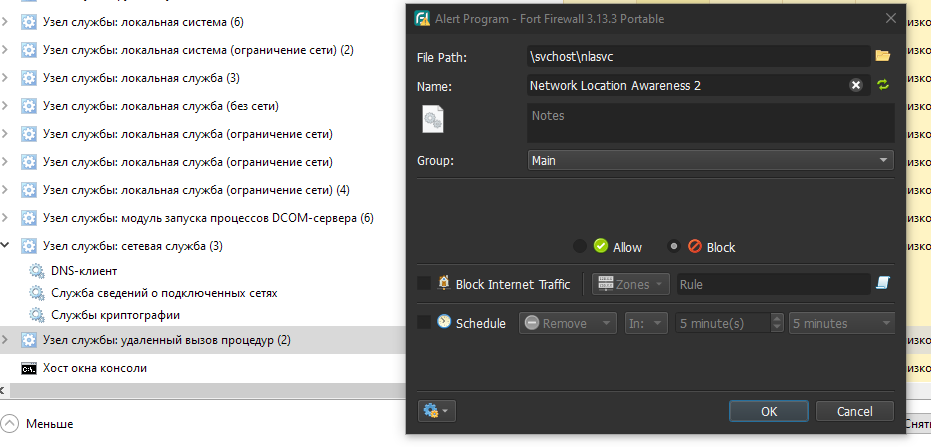
Task: Click the DNS-клиент service gear icon
Action: pos(37,271)
